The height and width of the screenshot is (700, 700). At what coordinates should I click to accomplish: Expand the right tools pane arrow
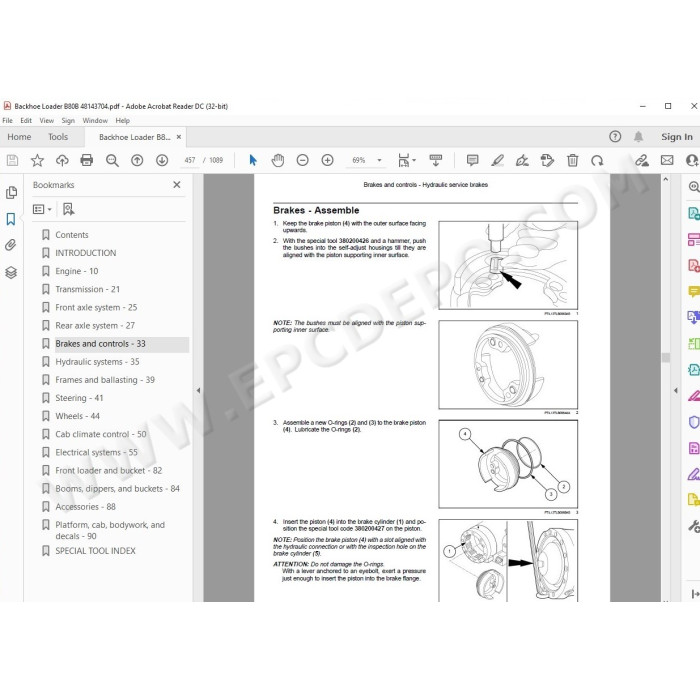(676, 391)
